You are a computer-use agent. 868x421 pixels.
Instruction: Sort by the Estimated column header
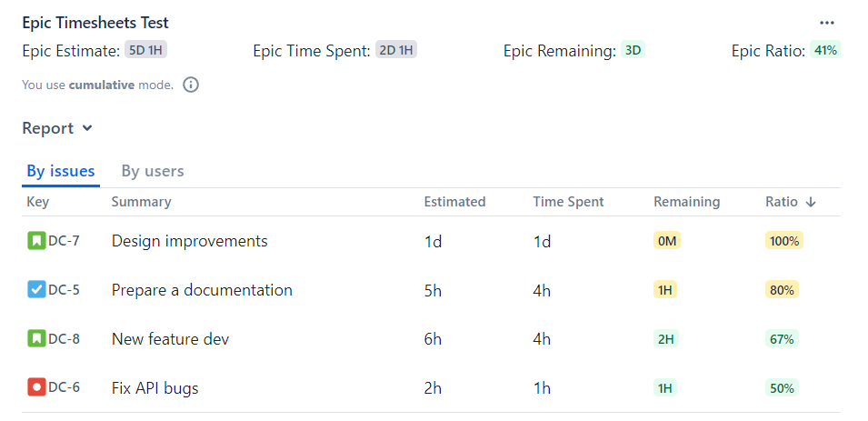point(454,202)
